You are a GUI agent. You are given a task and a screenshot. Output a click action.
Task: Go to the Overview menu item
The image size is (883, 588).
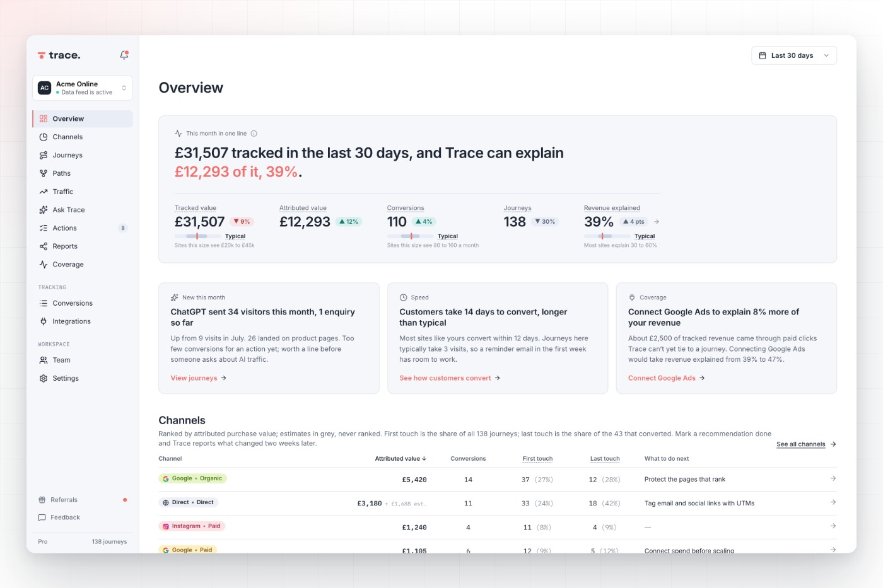pyautogui.click(x=83, y=118)
